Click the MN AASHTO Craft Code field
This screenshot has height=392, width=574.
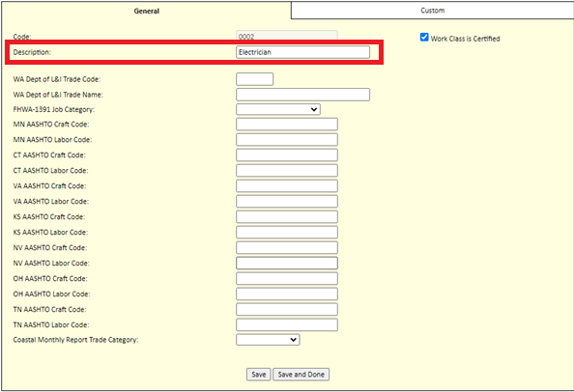coord(287,125)
